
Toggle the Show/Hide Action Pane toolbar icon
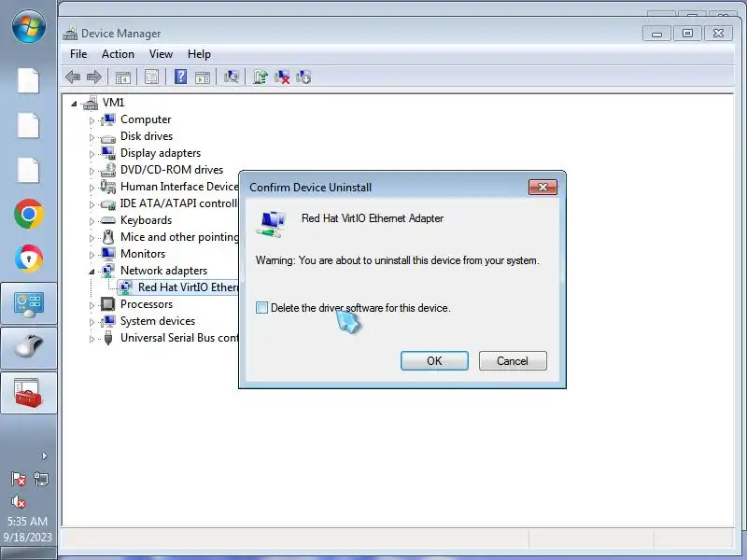point(203,77)
